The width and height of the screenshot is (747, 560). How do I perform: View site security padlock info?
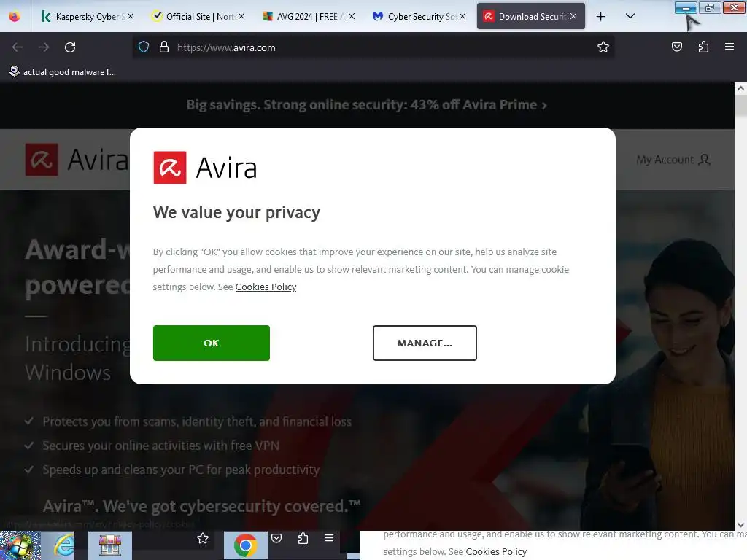click(x=164, y=47)
